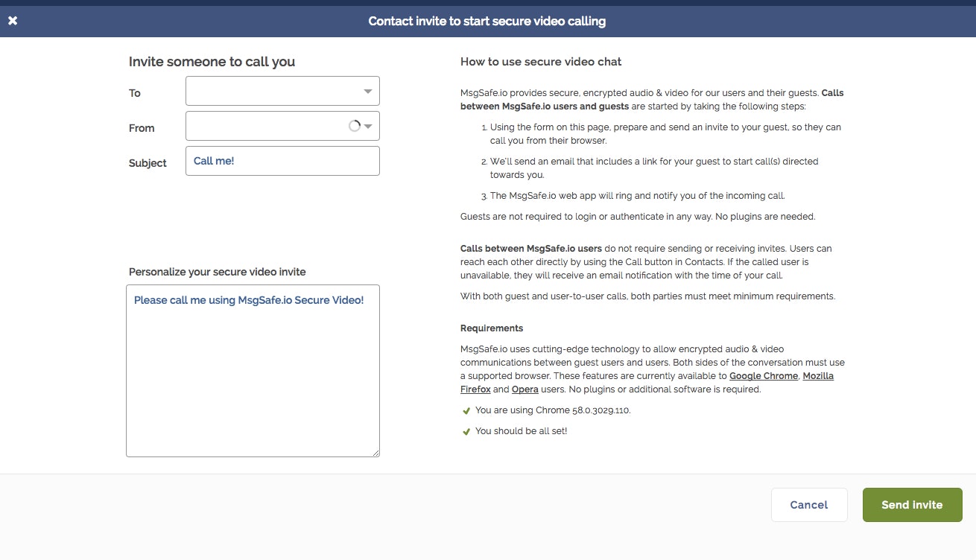Click 'You are using Chrome 58.0.3029.110.' text
The image size is (976, 560).
coord(553,410)
